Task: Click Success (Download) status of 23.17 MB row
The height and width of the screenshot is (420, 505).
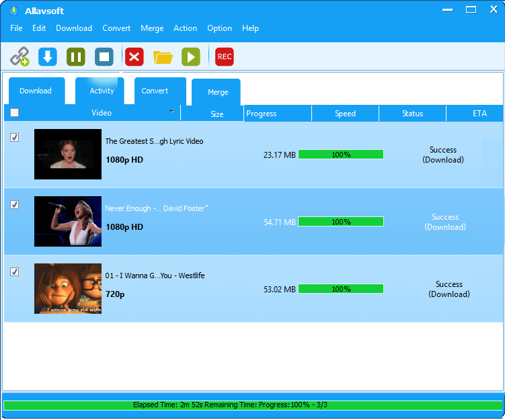Action: pos(443,155)
